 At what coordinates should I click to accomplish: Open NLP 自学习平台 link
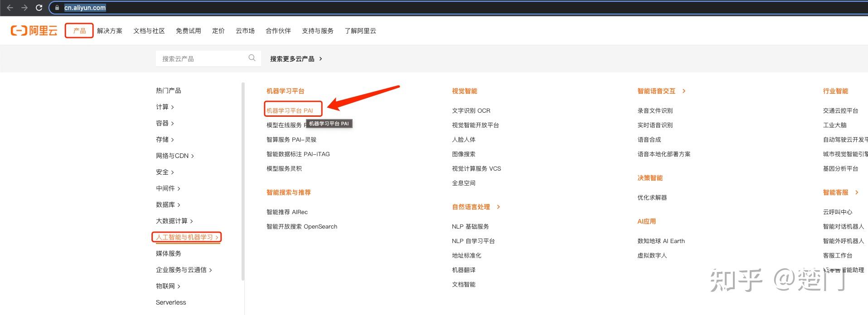473,241
